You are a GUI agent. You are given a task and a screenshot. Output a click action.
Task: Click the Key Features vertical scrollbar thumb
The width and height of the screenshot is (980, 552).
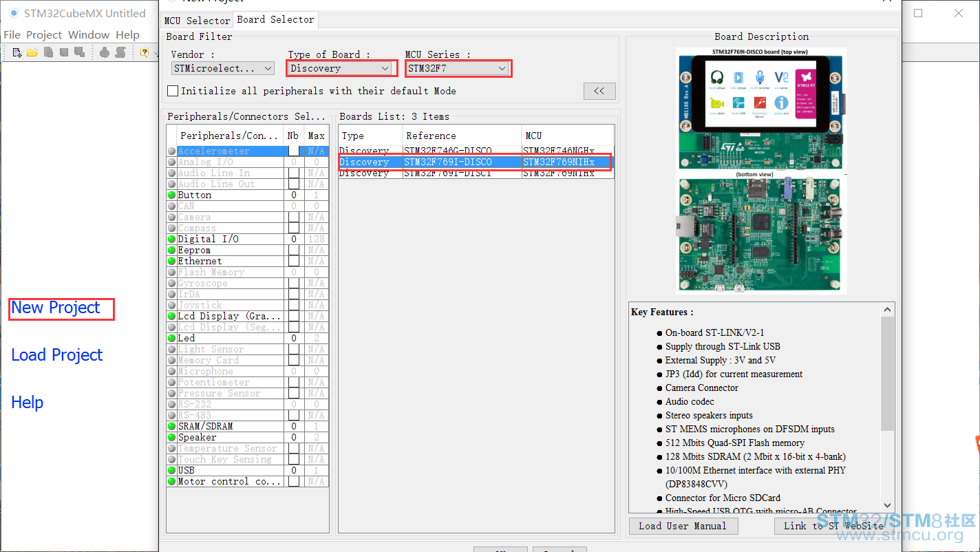point(887,374)
